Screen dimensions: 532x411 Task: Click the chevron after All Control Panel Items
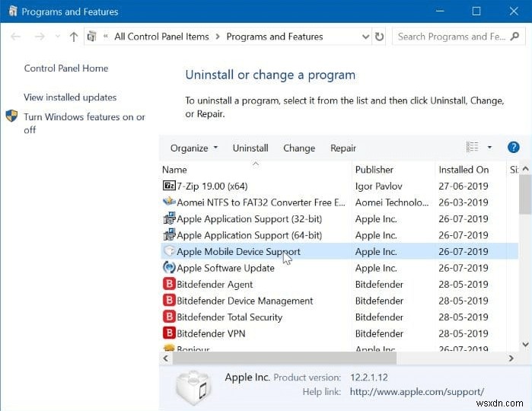(x=218, y=37)
